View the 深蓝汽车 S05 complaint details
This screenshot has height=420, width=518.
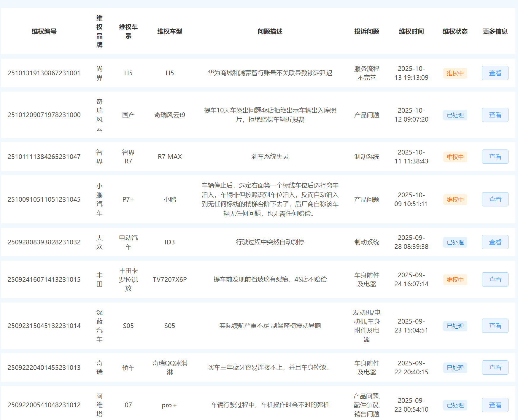[x=495, y=326]
